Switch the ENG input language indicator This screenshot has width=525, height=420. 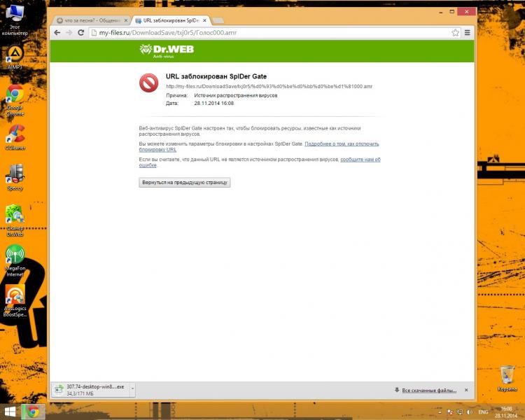483,412
